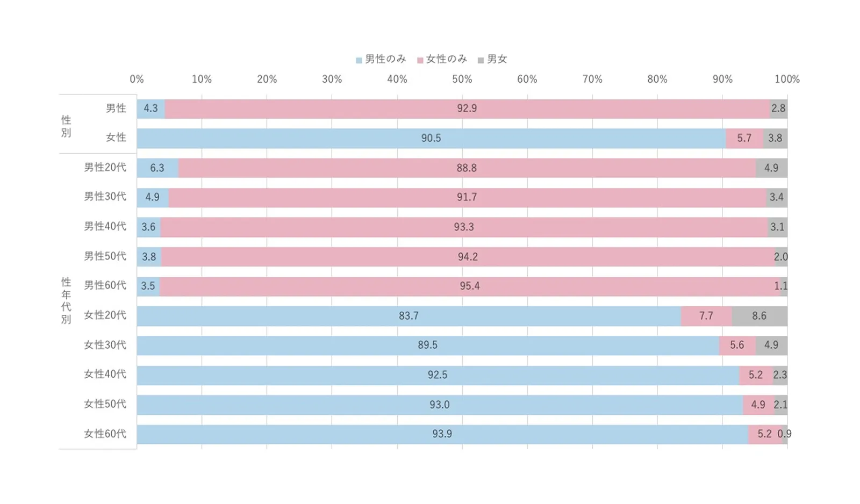Viewport: 860px width, 504px height.
Task: Click the 6.3 blue segment for 男性20代
Action: 157,168
